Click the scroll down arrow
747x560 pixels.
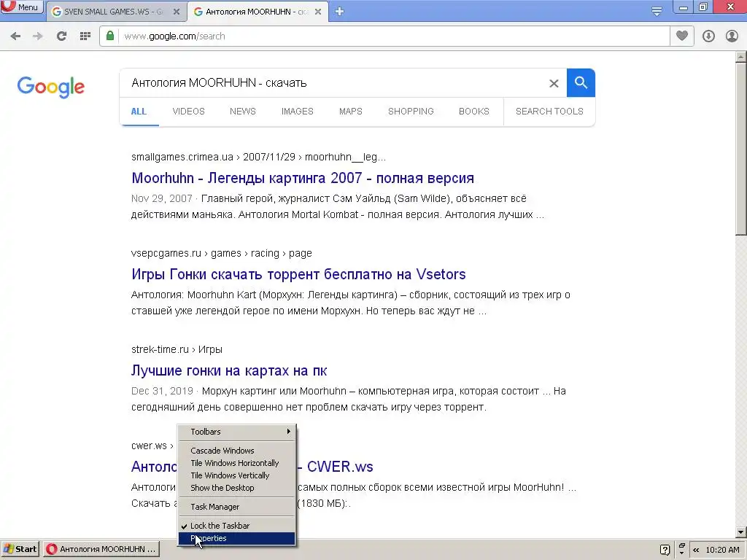pyautogui.click(x=741, y=532)
